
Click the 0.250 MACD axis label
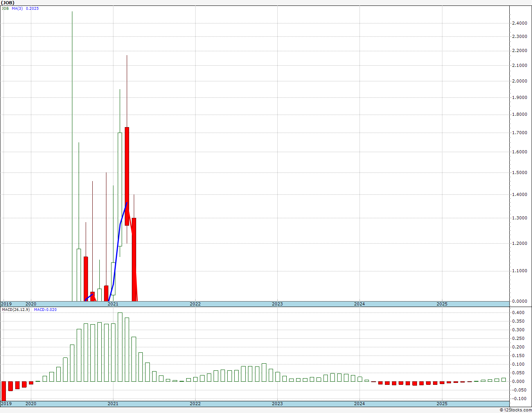(518, 339)
